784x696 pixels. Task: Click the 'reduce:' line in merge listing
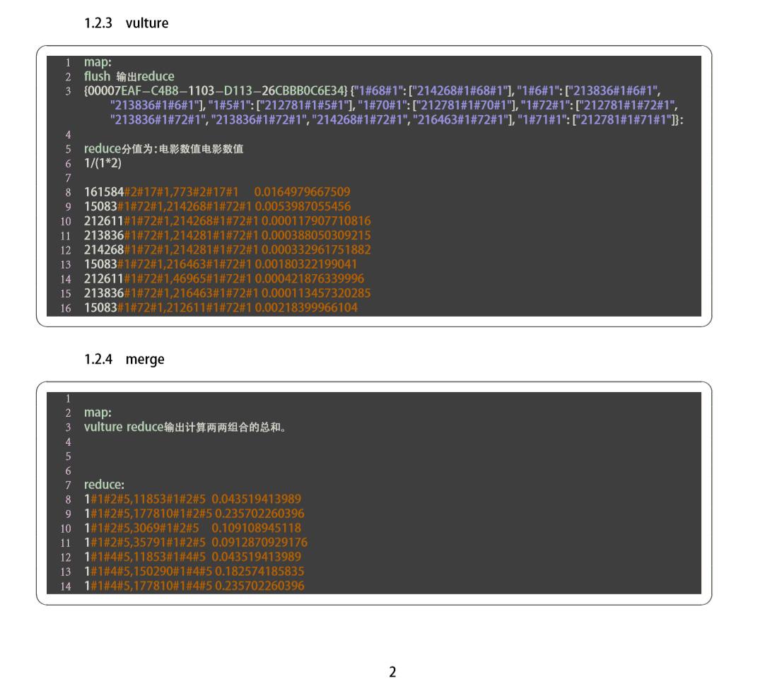[x=104, y=485]
